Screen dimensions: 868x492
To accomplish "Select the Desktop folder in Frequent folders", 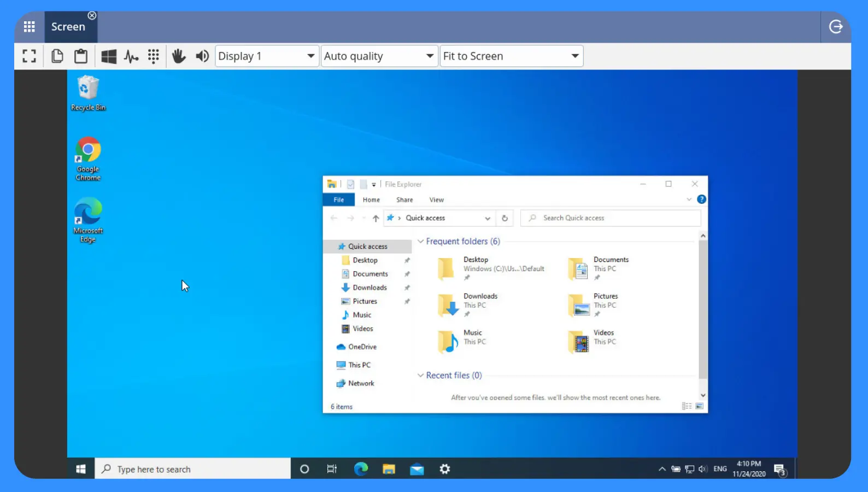I will click(x=491, y=268).
